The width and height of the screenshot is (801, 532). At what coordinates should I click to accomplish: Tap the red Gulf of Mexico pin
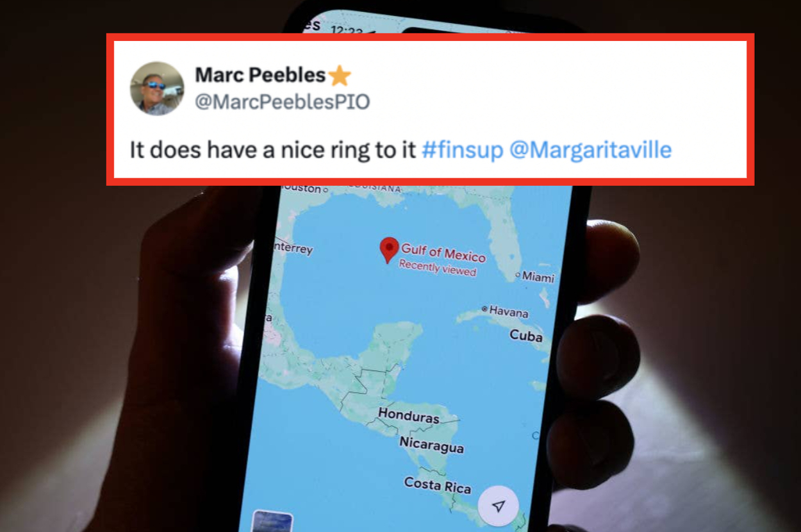point(389,250)
